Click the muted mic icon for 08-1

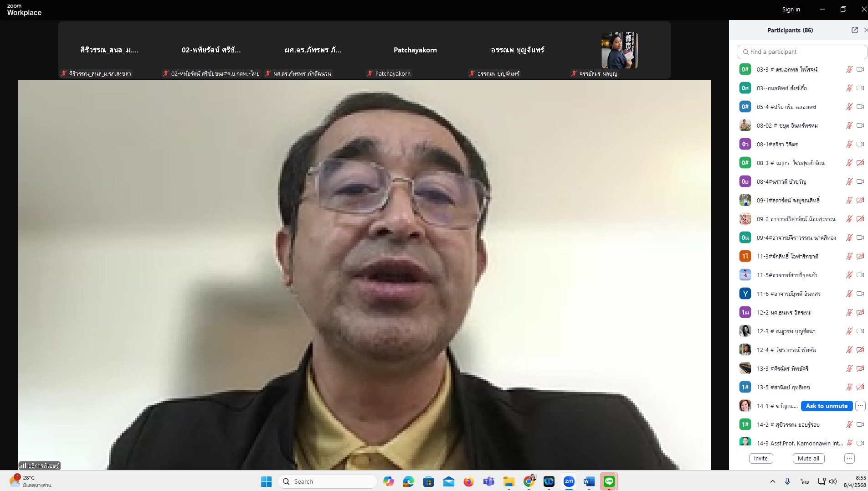[x=849, y=144]
